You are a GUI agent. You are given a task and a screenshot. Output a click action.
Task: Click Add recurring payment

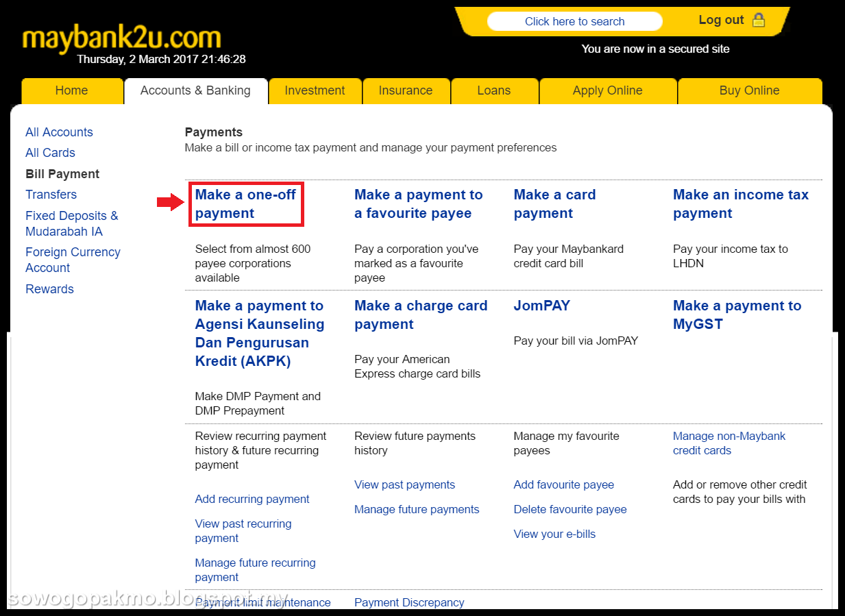click(x=252, y=499)
